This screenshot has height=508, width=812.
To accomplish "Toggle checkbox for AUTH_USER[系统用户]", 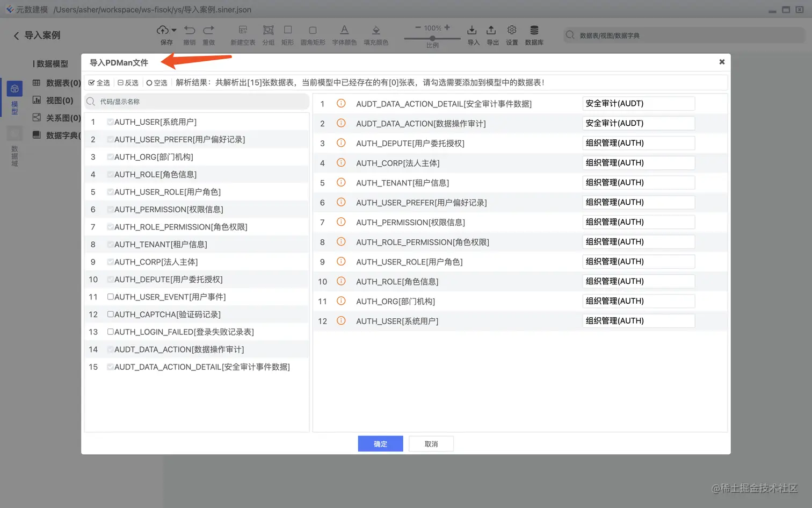I will [110, 122].
